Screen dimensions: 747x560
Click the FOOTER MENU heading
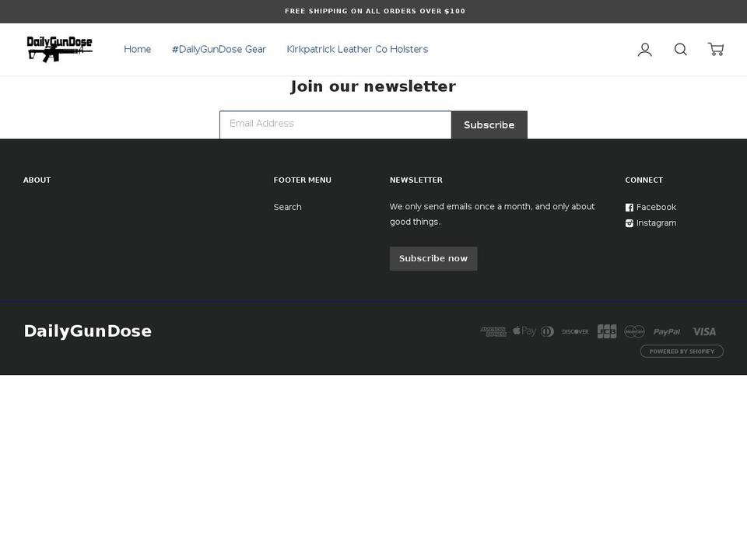click(x=303, y=180)
